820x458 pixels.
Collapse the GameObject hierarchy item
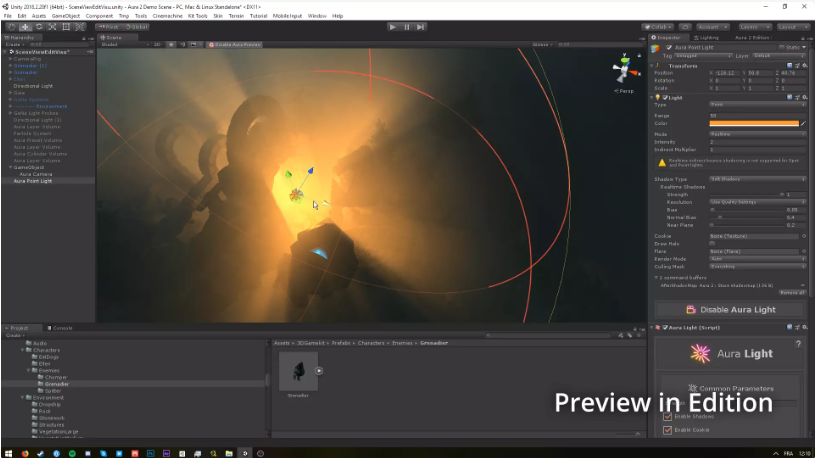pos(10,167)
